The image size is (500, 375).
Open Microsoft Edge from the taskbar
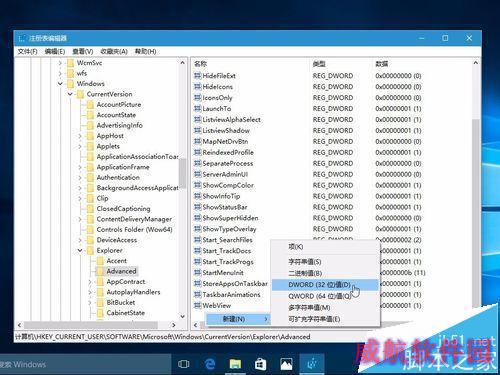pyautogui.click(x=210, y=364)
